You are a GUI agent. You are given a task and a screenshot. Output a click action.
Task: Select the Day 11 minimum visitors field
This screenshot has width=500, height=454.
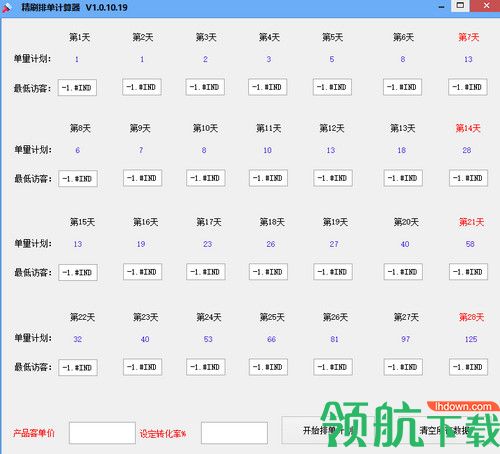tap(268, 178)
